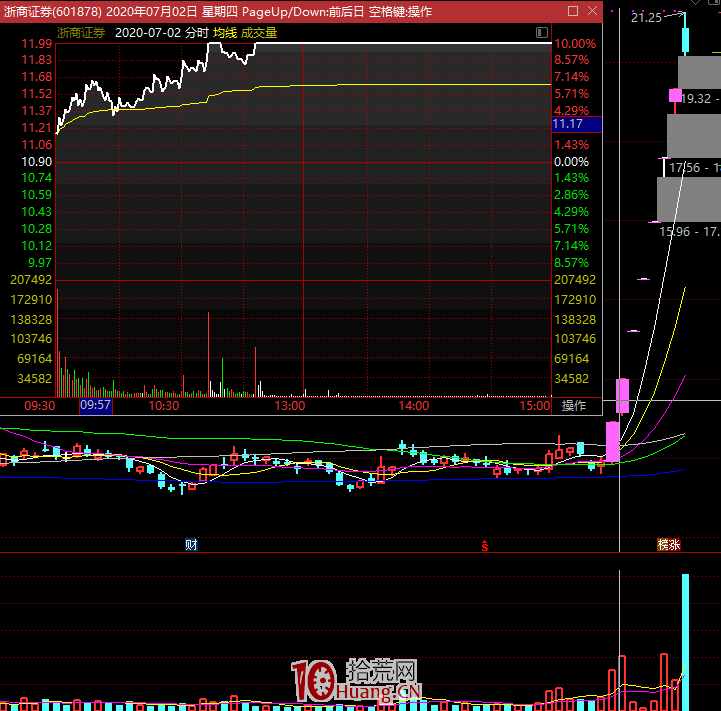This screenshot has height=711, width=721.
Task: Click the green 10.43 price label
Action: point(37,212)
